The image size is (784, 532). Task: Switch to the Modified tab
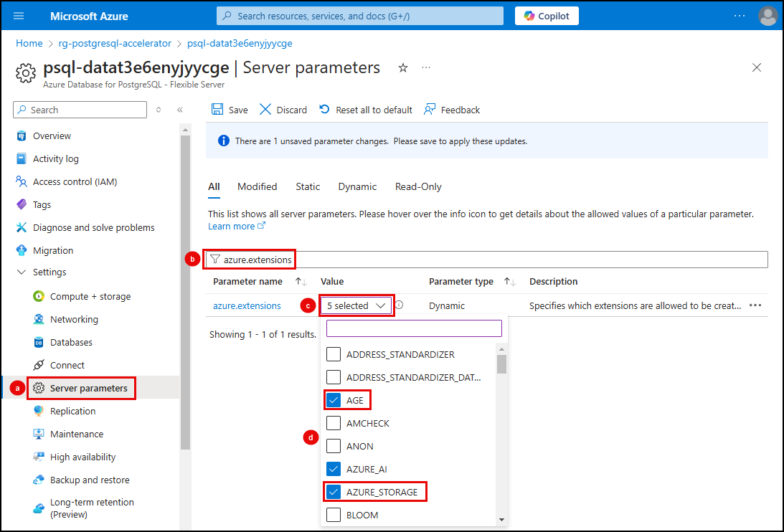pyautogui.click(x=257, y=187)
